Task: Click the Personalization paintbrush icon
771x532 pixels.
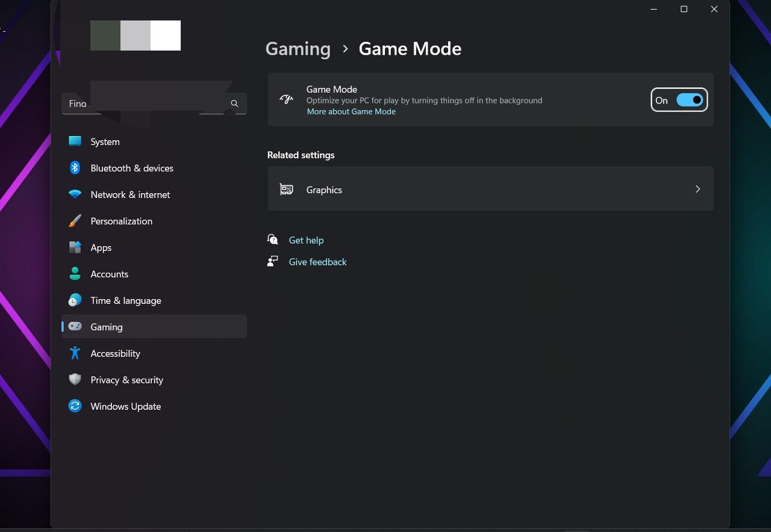Action: pos(75,221)
